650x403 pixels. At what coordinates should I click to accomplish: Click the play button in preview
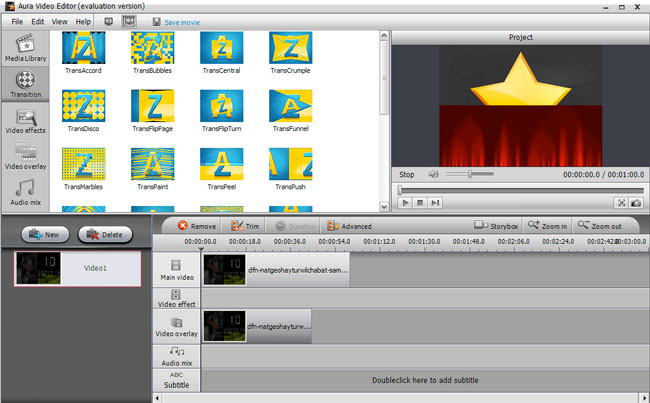click(405, 203)
